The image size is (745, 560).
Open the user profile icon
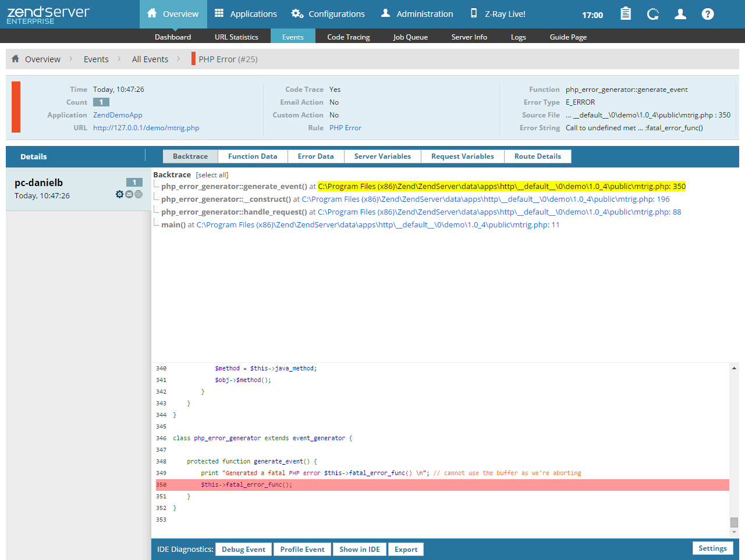680,14
